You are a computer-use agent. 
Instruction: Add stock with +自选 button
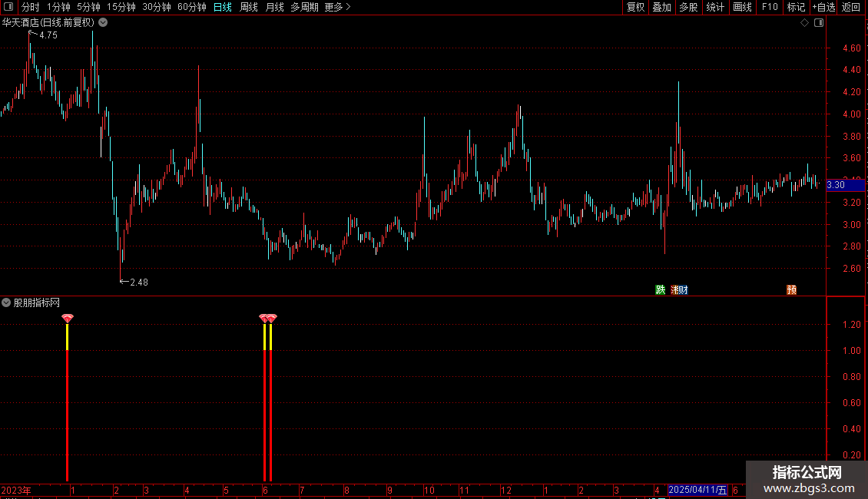pos(823,7)
